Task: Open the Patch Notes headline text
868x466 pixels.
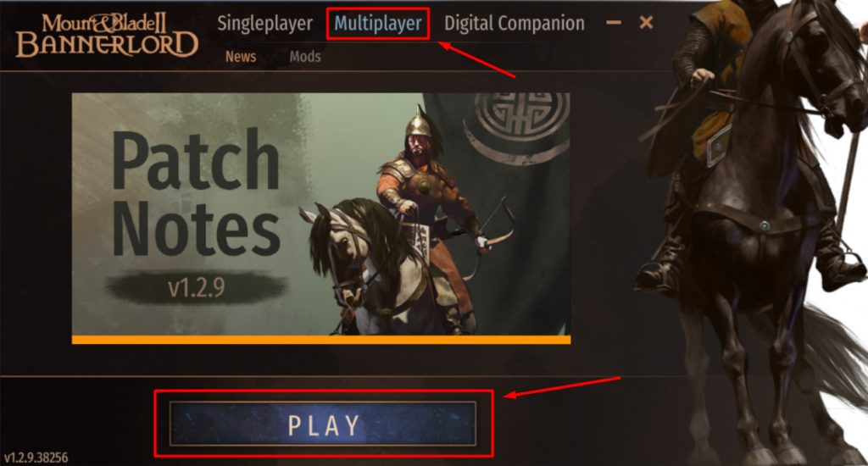Action: [x=197, y=192]
